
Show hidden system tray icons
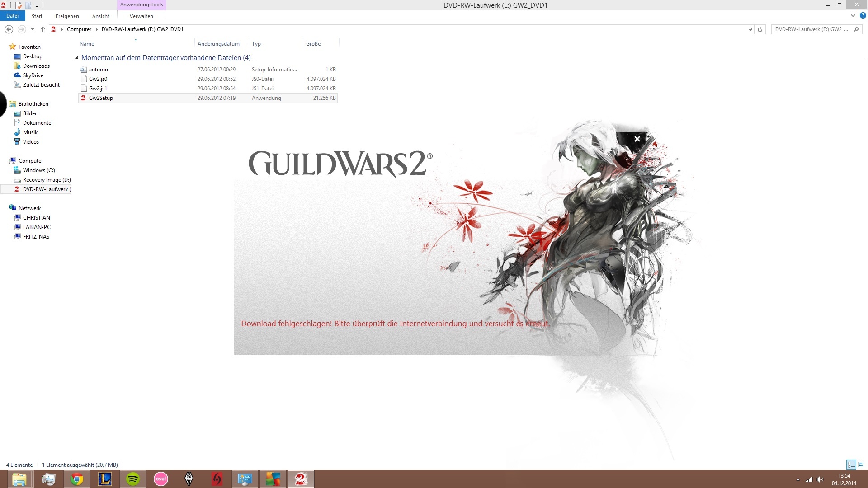[798, 479]
